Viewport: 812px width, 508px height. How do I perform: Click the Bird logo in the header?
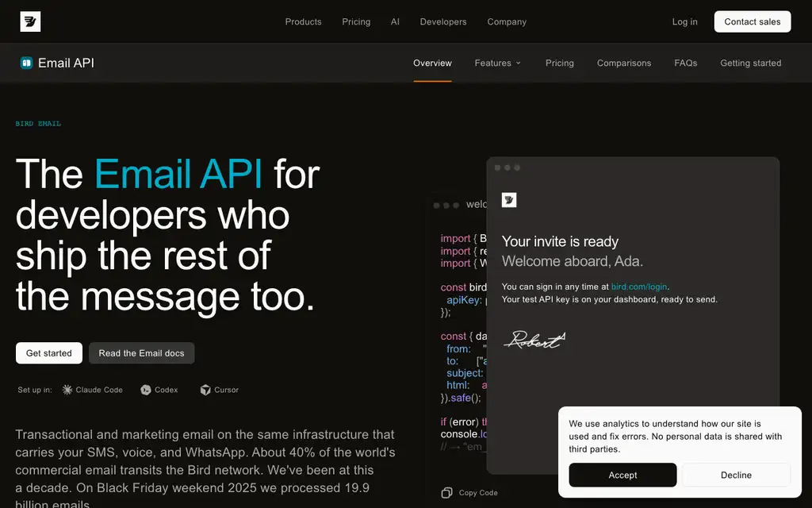(30, 21)
